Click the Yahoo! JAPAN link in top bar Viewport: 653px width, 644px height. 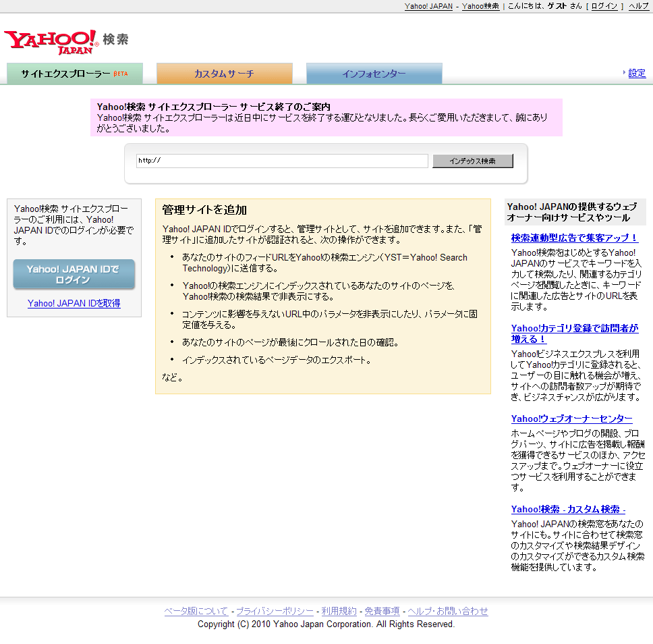[x=428, y=6]
